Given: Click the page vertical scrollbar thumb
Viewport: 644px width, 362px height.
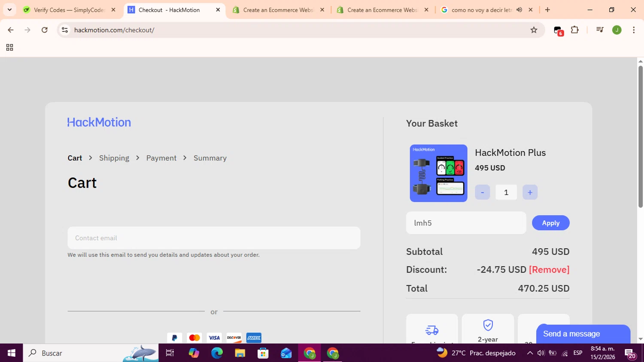Looking at the screenshot, I should (x=641, y=137).
